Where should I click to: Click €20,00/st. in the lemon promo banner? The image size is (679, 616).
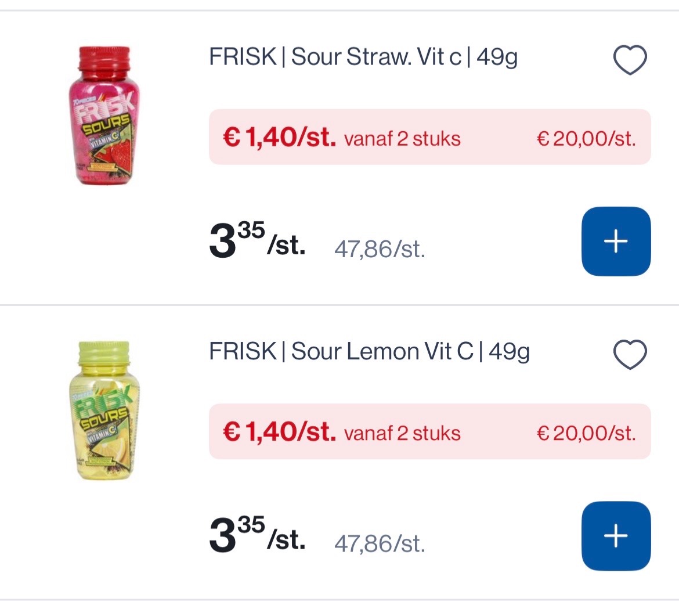586,434
